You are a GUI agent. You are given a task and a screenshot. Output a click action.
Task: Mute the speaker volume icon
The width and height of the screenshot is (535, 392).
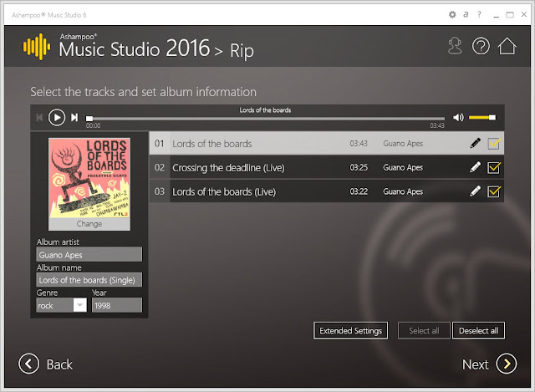point(458,118)
